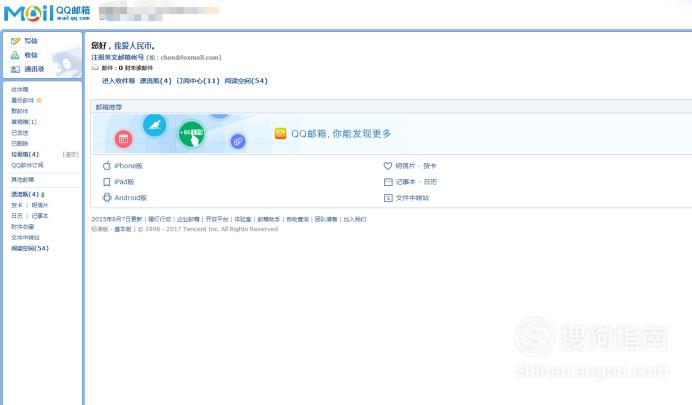Open 写信 to compose a message
Viewport: 692px width, 405px height.
pyautogui.click(x=31, y=41)
